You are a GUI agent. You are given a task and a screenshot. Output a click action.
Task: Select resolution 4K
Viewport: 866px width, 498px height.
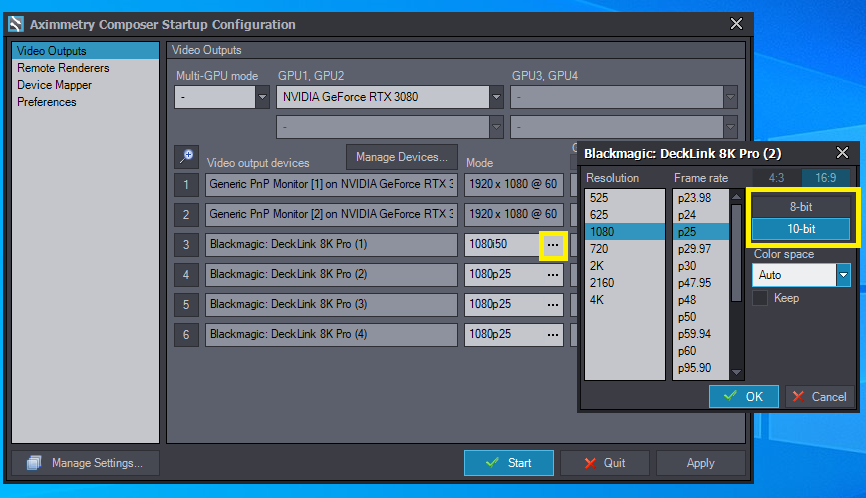pos(625,300)
